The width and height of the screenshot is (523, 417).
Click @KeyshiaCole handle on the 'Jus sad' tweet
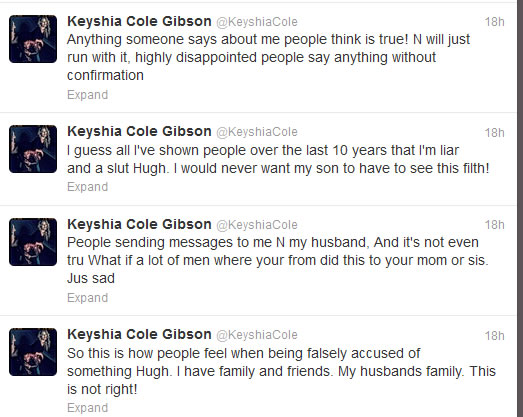click(257, 225)
